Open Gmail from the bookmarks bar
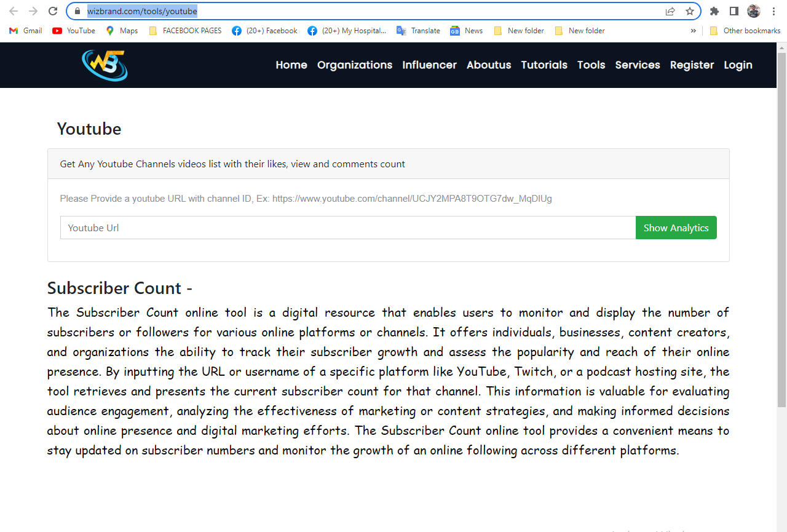Screen dimensions: 787x532 click(25, 30)
